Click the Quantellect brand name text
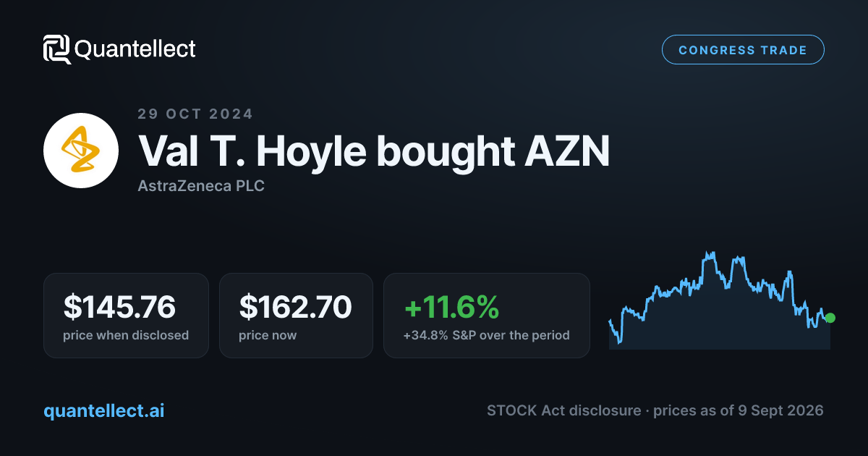868x456 pixels. coord(135,49)
